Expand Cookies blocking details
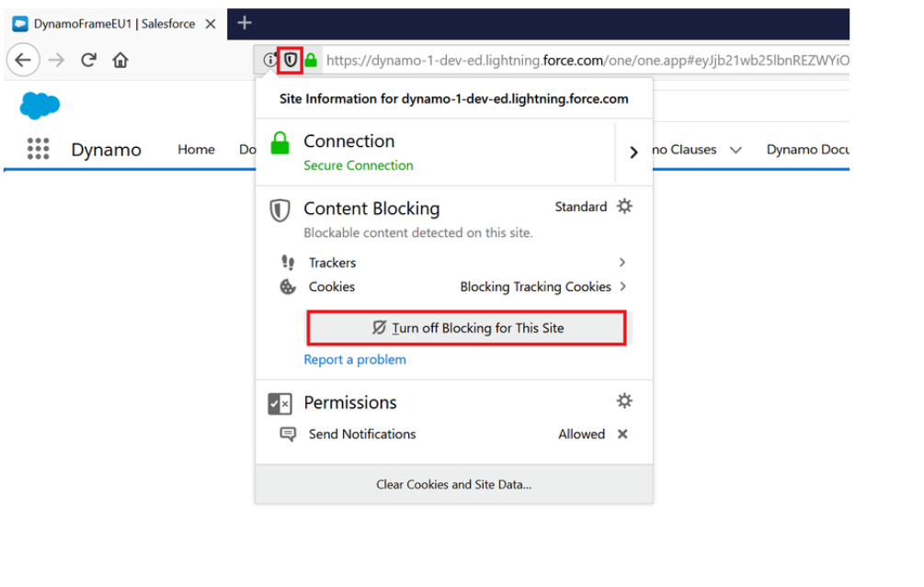This screenshot has width=924, height=587. [x=622, y=287]
